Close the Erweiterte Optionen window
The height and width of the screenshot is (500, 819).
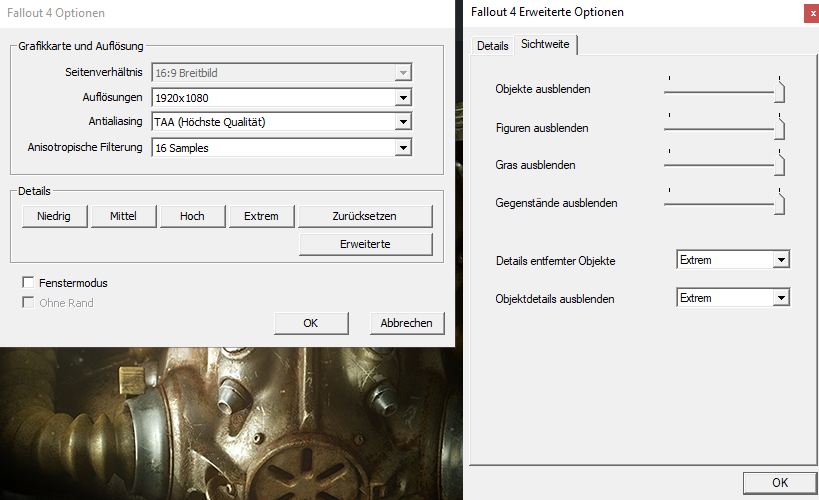(812, 14)
